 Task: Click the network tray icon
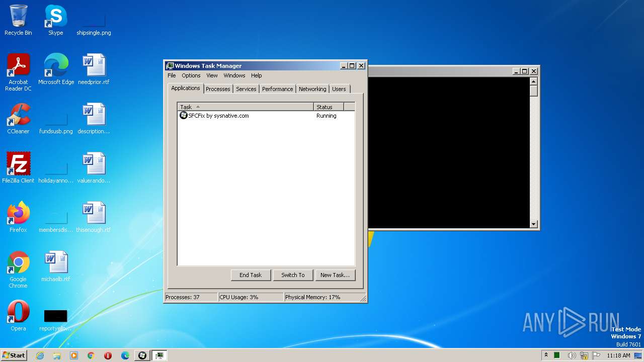pyautogui.click(x=584, y=355)
